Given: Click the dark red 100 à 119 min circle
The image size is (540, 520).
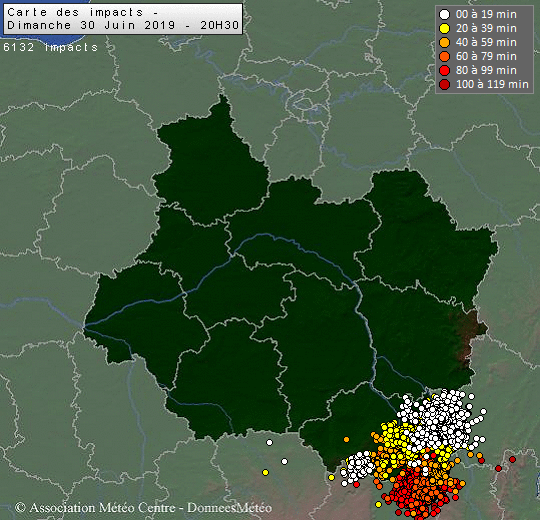Looking at the screenshot, I should [x=445, y=84].
